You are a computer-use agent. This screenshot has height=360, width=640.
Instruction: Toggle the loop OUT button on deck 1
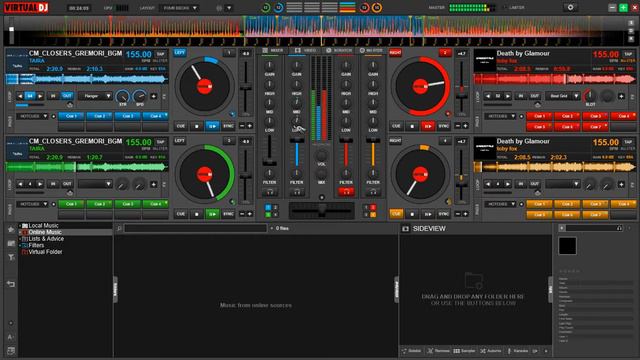click(x=67, y=96)
